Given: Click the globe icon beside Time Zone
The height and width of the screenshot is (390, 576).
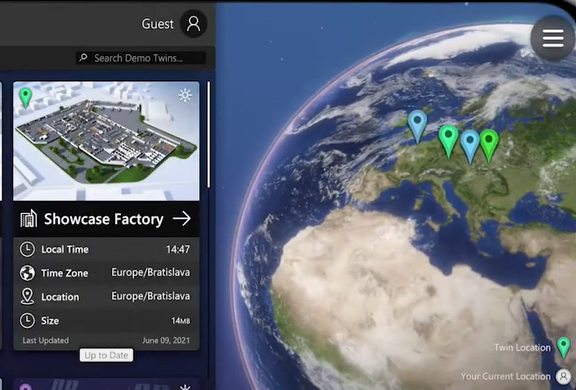Looking at the screenshot, I should point(28,273).
